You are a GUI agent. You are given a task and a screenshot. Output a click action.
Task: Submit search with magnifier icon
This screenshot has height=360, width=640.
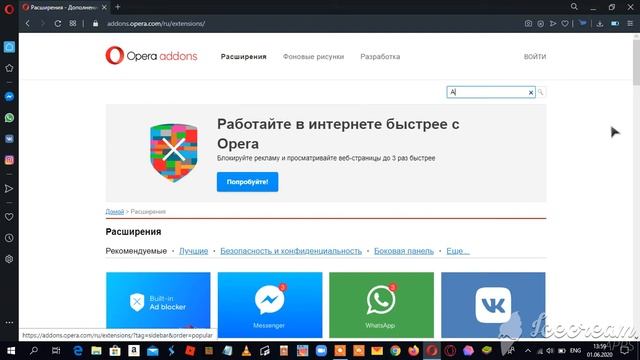coord(540,92)
